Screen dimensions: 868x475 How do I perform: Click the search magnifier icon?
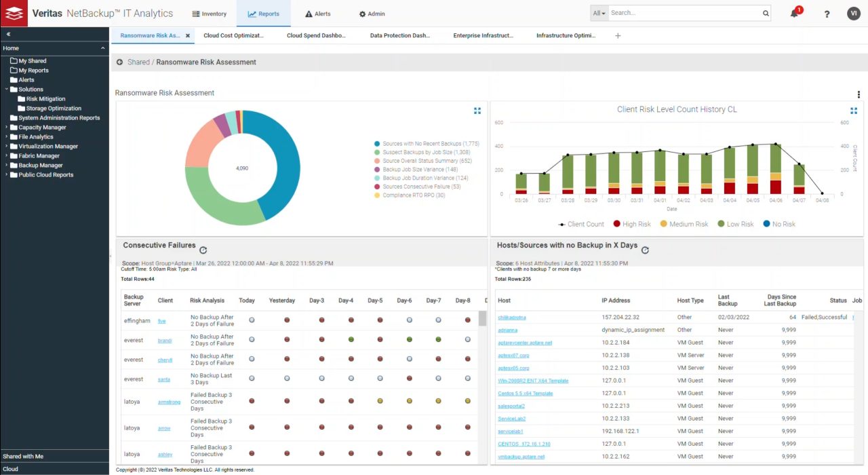click(x=766, y=13)
